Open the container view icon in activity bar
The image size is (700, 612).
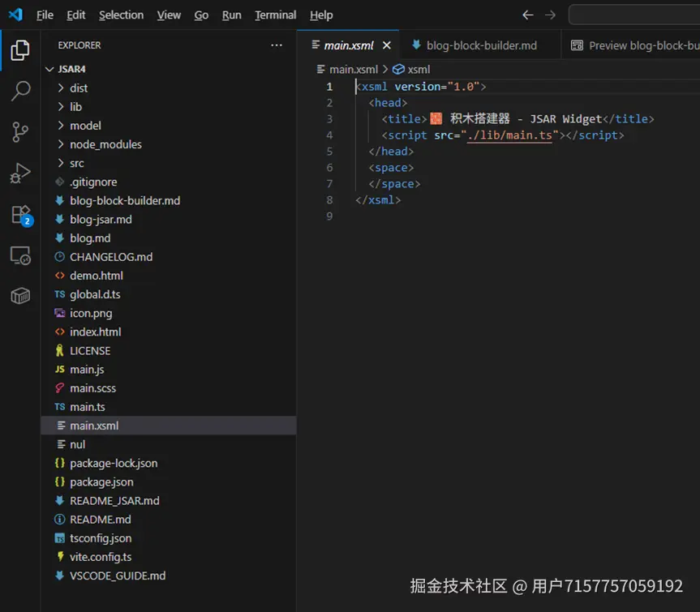coord(20,295)
